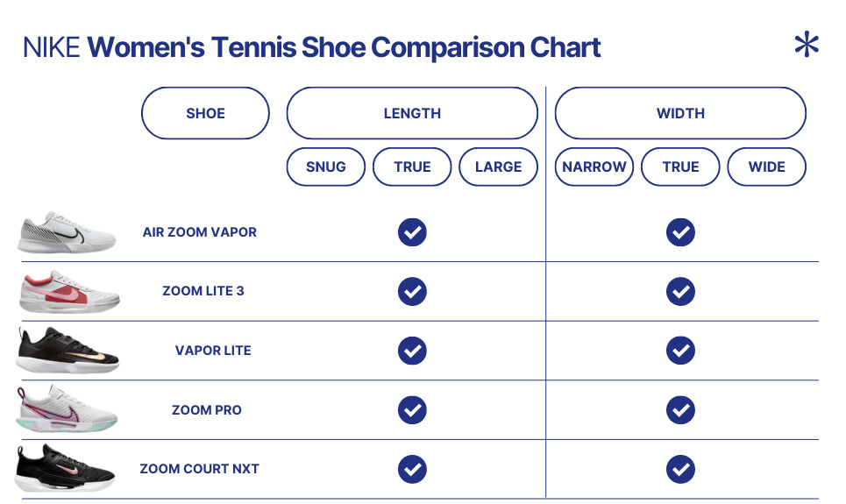The height and width of the screenshot is (504, 846).
Task: Select the WIDTH header pill
Action: (680, 113)
